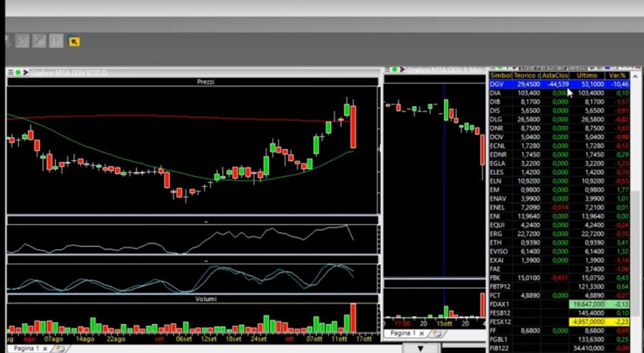This screenshot has width=644, height=353.
Task: Select the DIA symbol row
Action: (559, 93)
